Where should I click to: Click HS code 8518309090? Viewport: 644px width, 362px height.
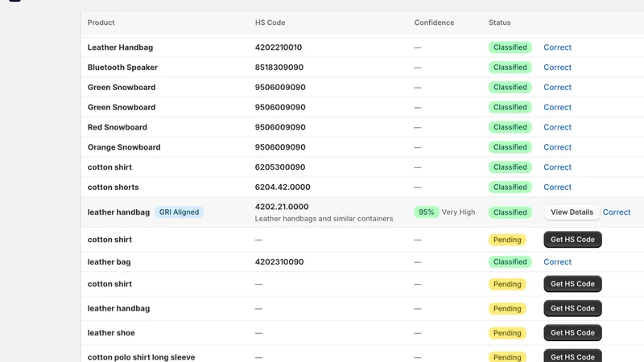[279, 68]
